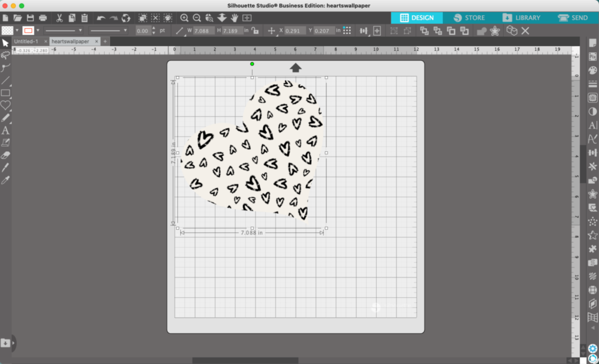Select the Eyedropper tool
Image resolution: width=599 pixels, height=364 pixels.
pos(5,180)
